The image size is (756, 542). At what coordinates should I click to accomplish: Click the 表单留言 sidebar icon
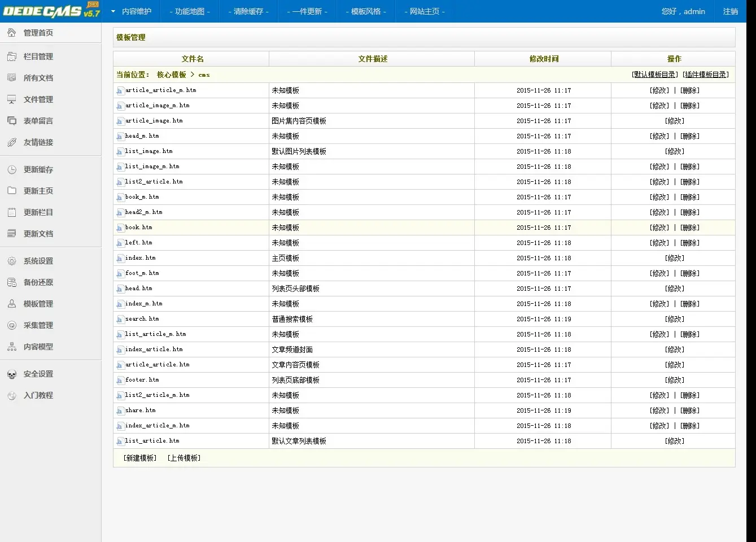click(12, 121)
